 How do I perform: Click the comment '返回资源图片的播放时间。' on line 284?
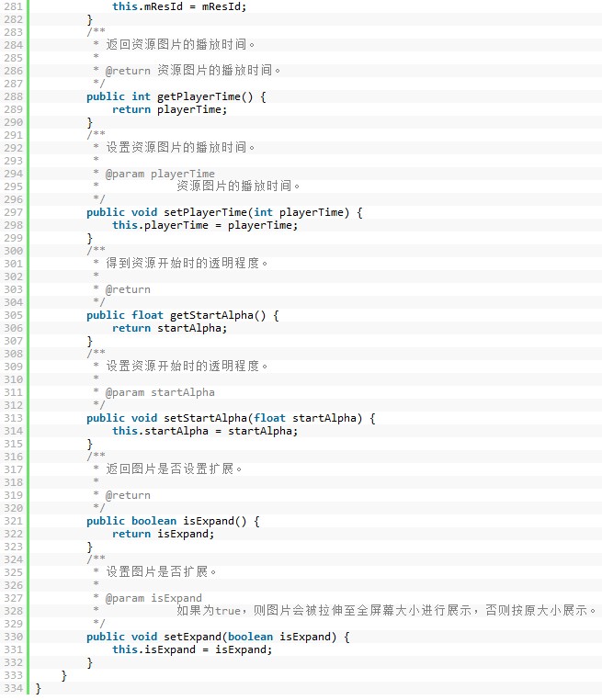(x=180, y=45)
